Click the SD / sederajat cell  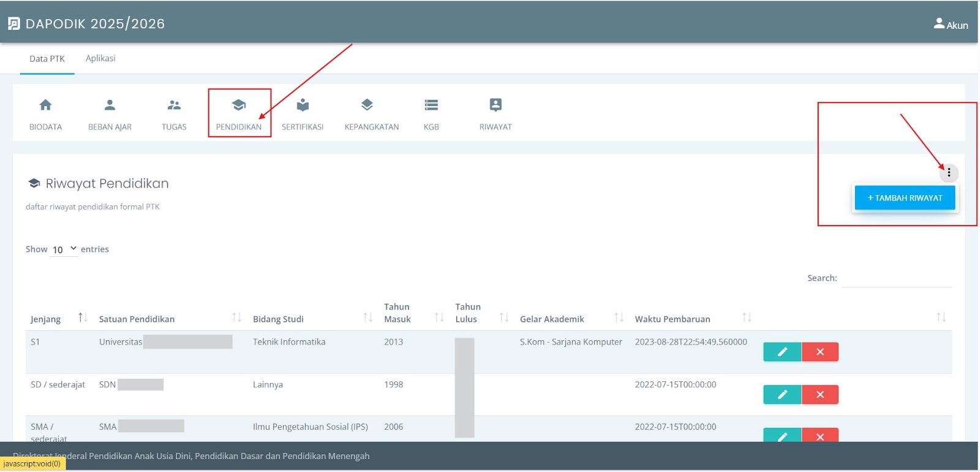click(58, 385)
